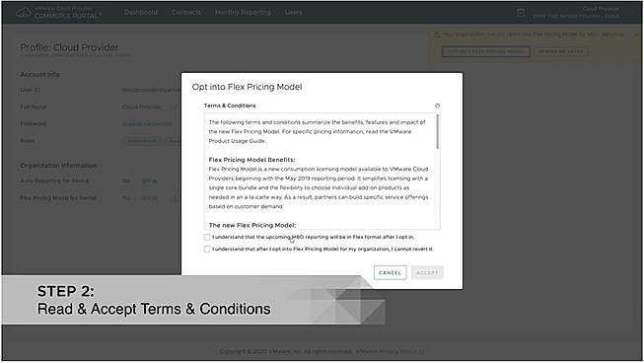The width and height of the screenshot is (644, 363).
Task: Go to Monthly Reporting in top navigation
Action: click(243, 12)
